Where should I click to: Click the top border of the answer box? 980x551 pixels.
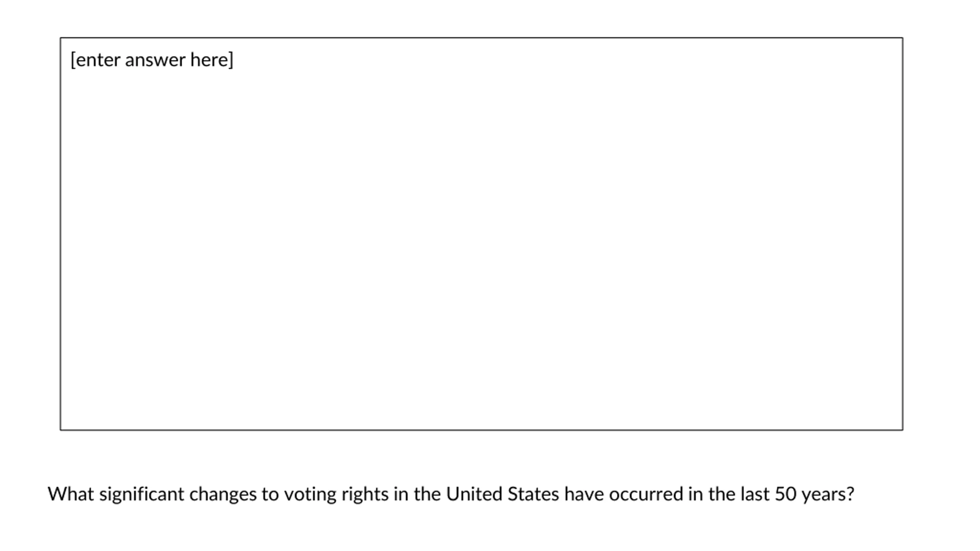[x=482, y=37]
